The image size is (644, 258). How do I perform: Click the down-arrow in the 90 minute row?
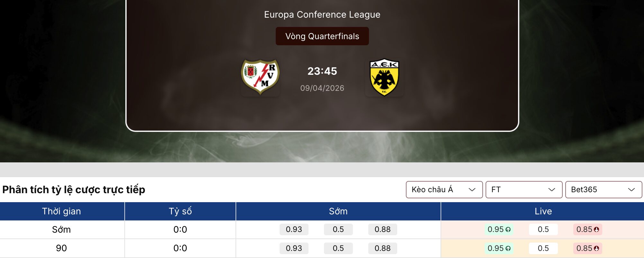coord(596,248)
